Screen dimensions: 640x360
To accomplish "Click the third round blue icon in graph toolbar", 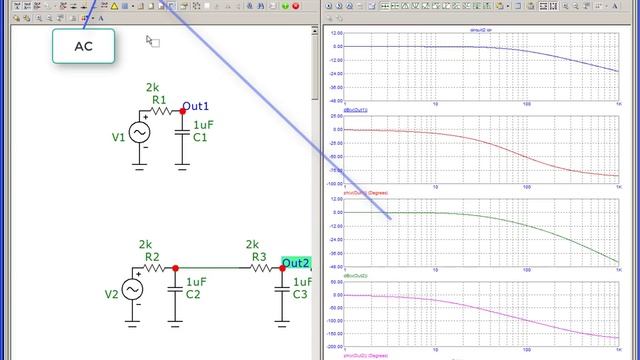I will coord(349,6).
